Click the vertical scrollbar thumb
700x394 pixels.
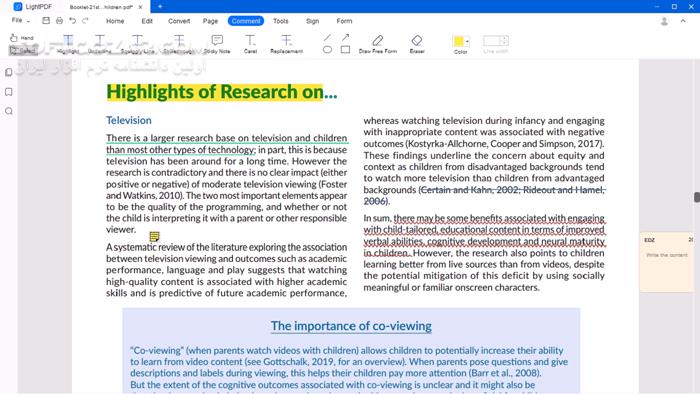(x=696, y=197)
